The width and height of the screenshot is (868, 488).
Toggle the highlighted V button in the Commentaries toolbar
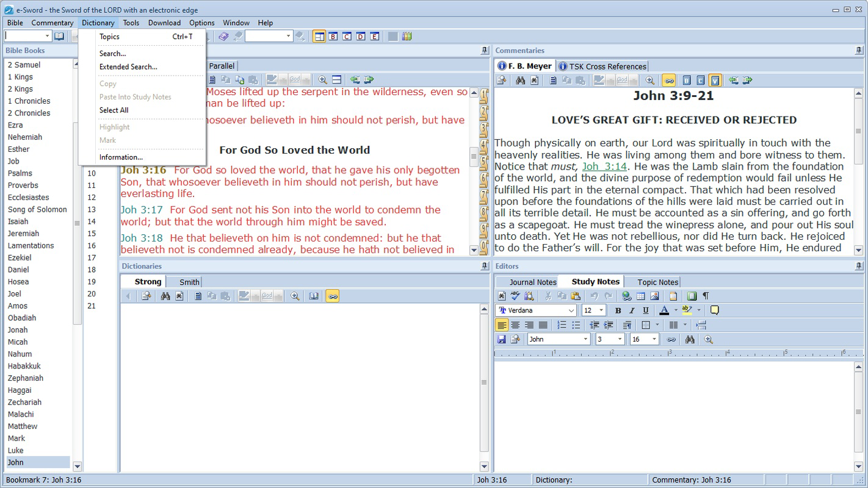(715, 80)
